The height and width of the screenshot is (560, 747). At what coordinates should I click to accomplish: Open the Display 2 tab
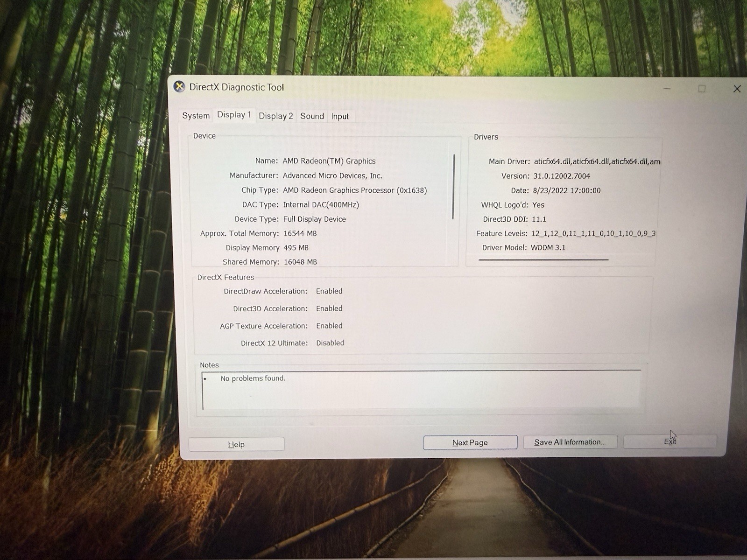[x=275, y=116]
